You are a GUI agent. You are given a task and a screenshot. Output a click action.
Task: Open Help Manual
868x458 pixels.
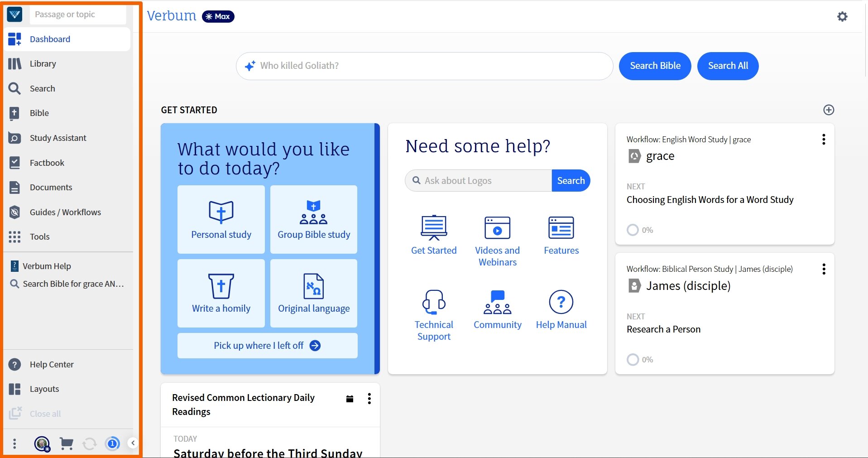[561, 310]
